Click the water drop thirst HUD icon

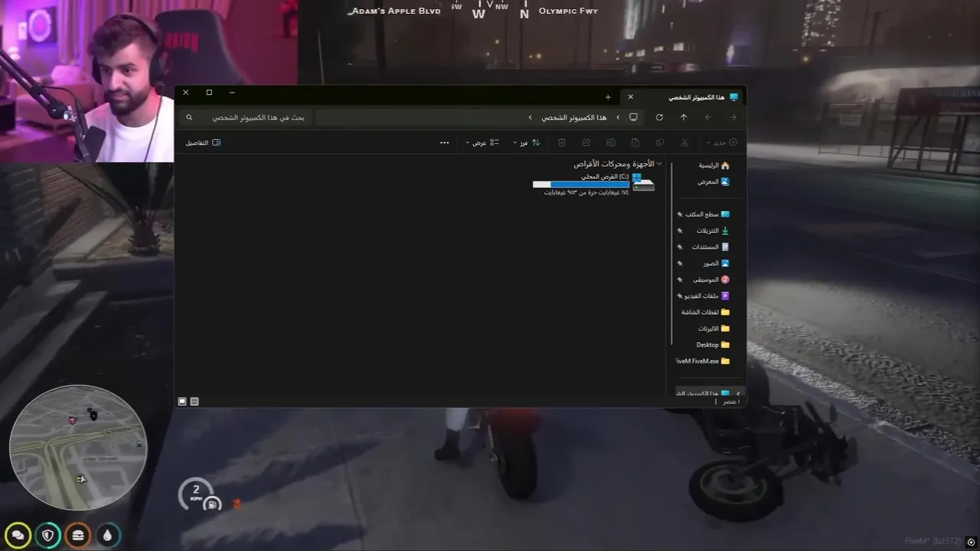(108, 535)
